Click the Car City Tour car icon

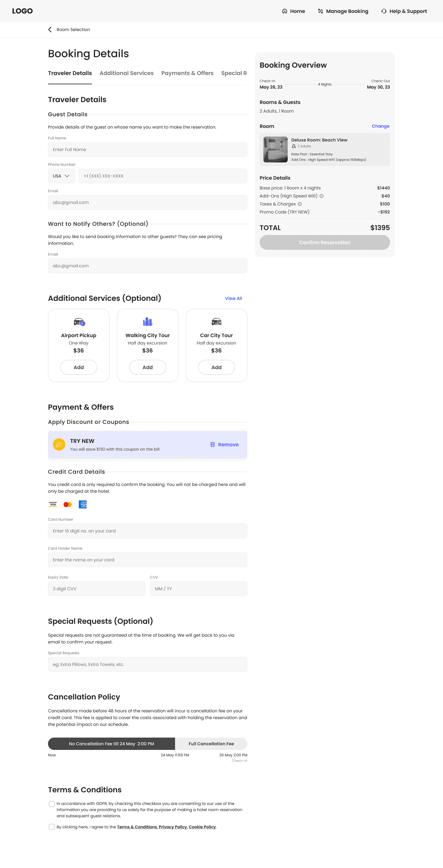pyautogui.click(x=217, y=322)
